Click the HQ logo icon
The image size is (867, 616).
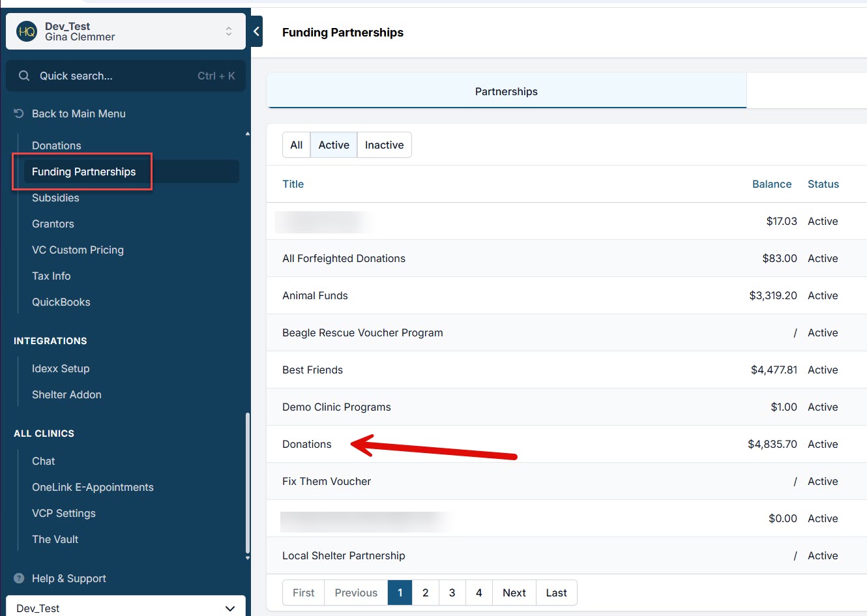point(27,31)
